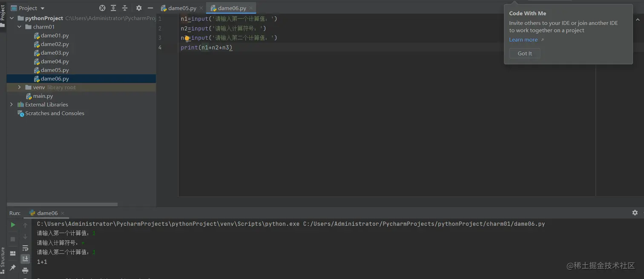This screenshot has height=279, width=644.
Task: Open Project panel settings gear
Action: pyautogui.click(x=139, y=8)
